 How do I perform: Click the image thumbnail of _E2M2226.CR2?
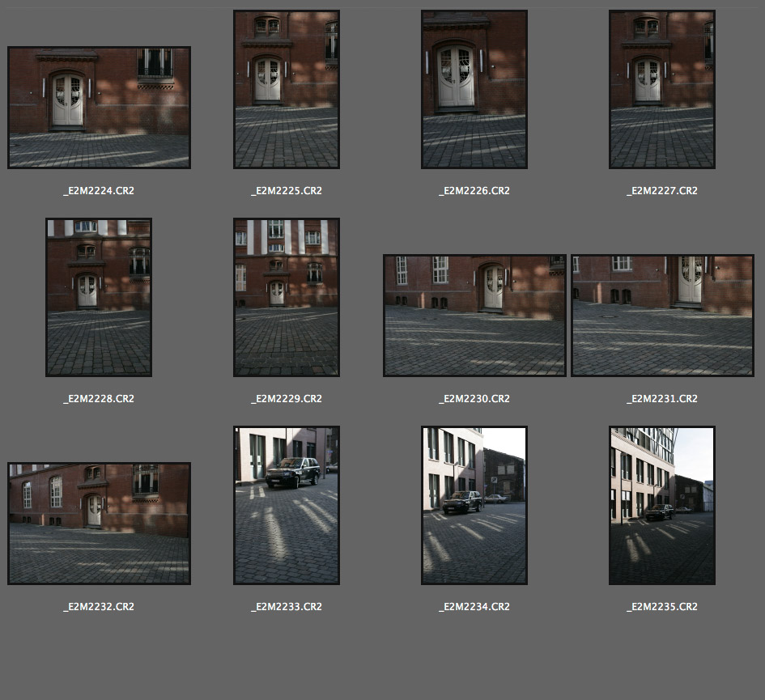pos(474,89)
